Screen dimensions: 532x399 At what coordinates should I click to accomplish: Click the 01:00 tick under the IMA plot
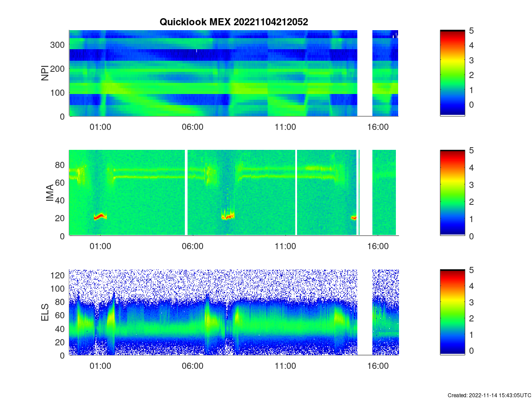pos(100,246)
